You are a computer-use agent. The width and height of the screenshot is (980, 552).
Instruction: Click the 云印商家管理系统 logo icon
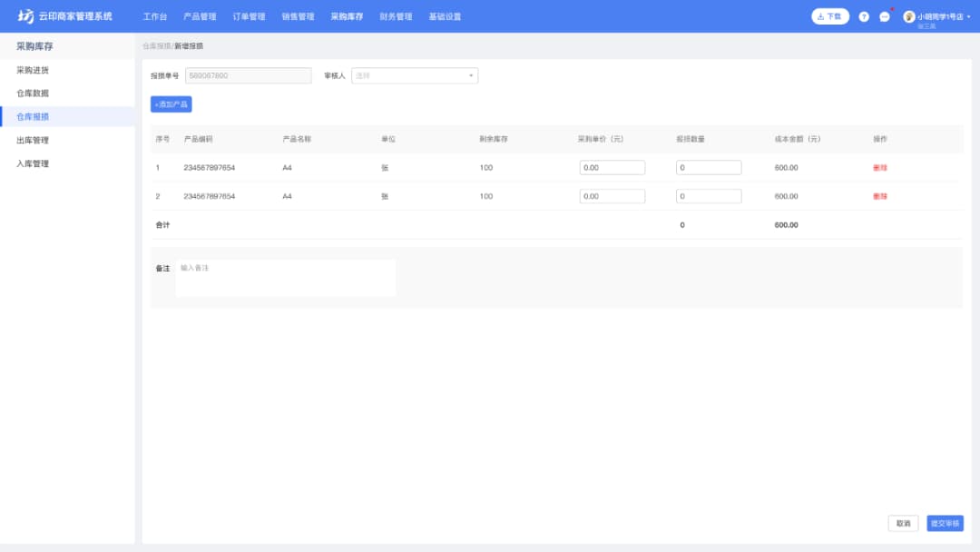[25, 16]
